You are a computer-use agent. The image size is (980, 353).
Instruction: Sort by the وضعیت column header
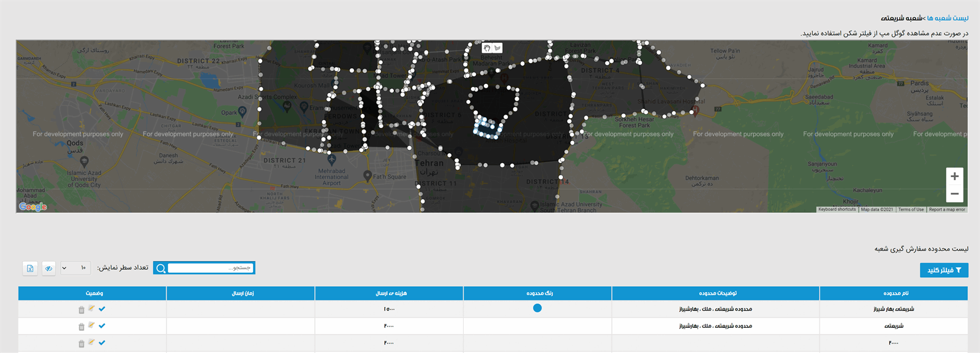(92, 294)
